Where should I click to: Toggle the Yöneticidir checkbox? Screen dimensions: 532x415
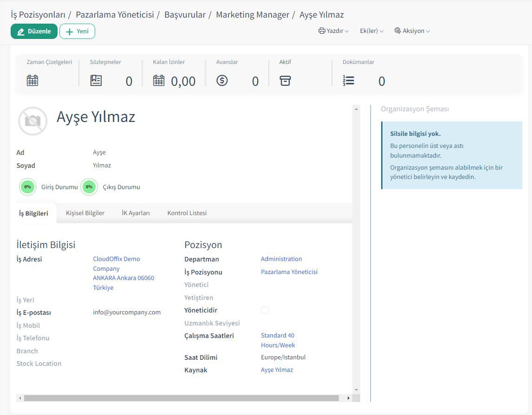[x=265, y=310]
